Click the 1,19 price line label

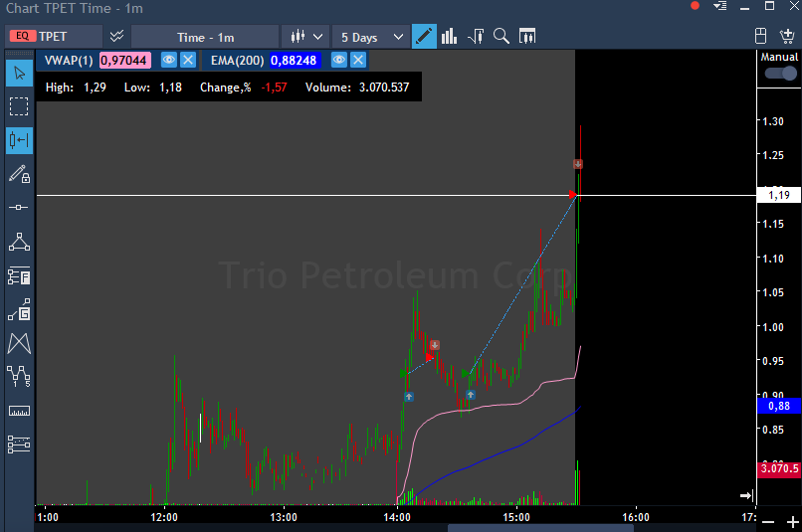778,195
